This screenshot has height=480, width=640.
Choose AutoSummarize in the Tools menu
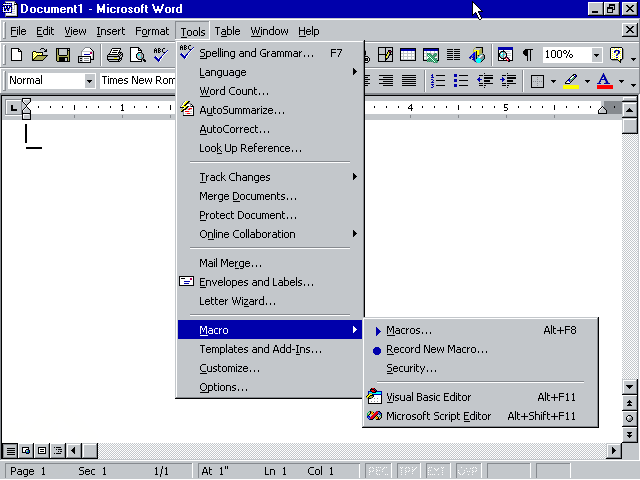click(270, 110)
